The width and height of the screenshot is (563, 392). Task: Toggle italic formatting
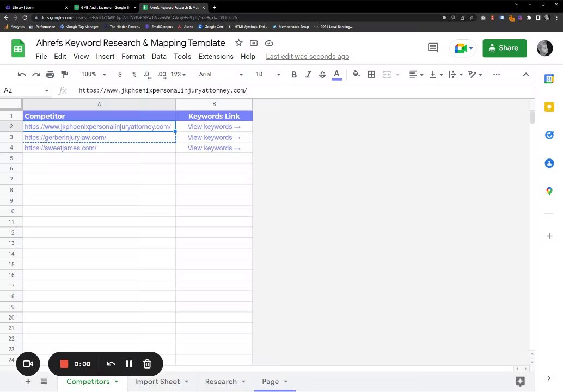308,74
